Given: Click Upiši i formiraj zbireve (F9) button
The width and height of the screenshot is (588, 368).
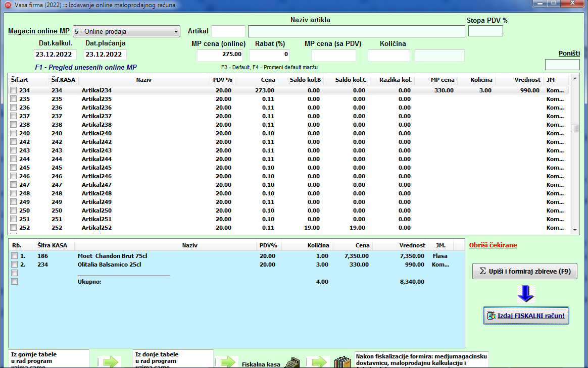Looking at the screenshot, I should pyautogui.click(x=525, y=271).
